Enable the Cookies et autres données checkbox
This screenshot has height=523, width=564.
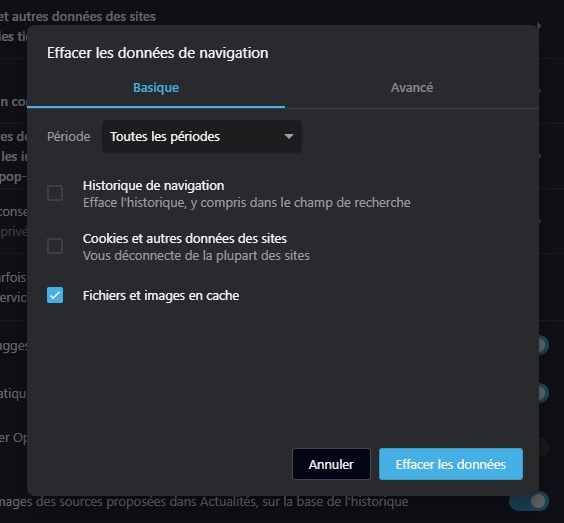click(x=55, y=246)
